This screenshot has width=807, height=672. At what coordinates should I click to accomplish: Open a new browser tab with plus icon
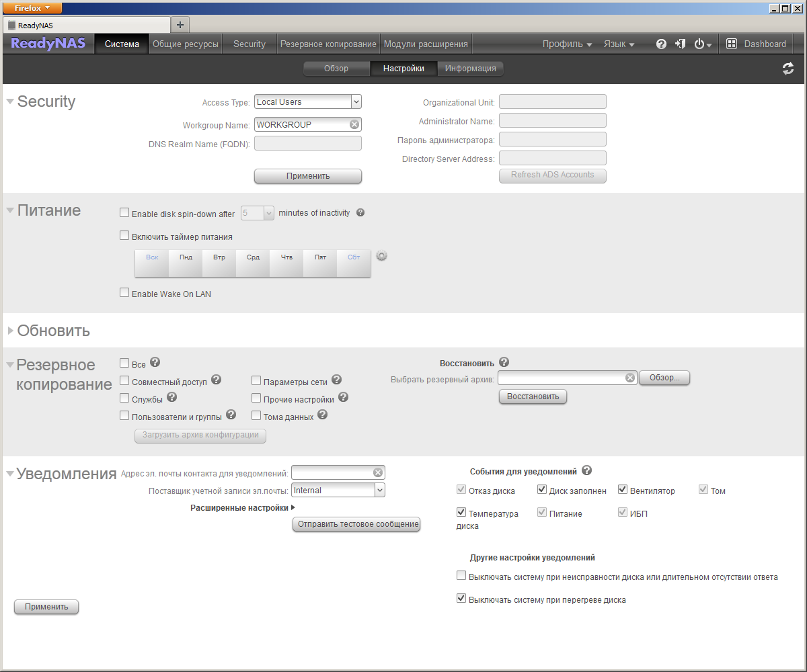180,25
